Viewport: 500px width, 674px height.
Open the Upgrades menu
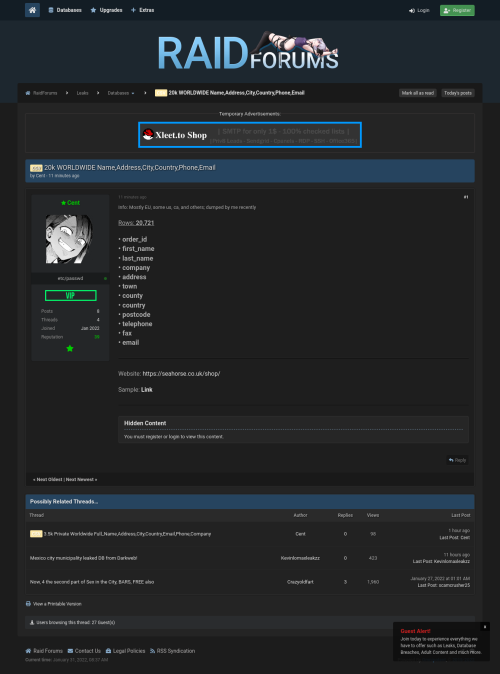coord(106,10)
